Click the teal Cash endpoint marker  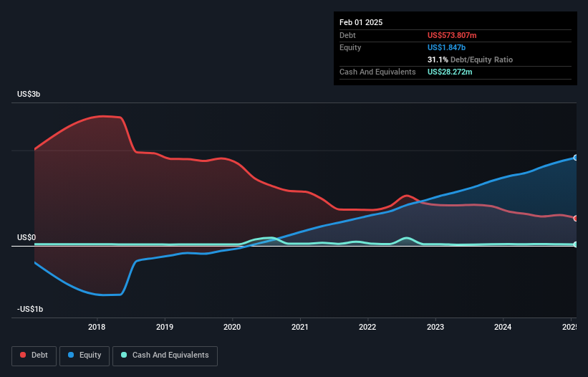coord(576,244)
